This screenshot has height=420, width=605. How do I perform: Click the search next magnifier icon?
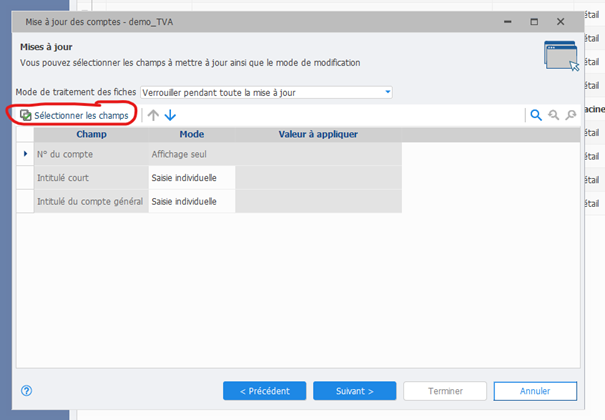coord(571,115)
